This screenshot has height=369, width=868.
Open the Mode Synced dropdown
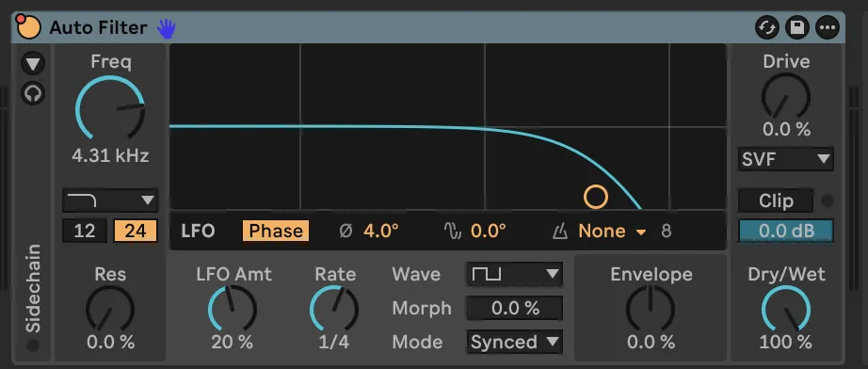514,342
